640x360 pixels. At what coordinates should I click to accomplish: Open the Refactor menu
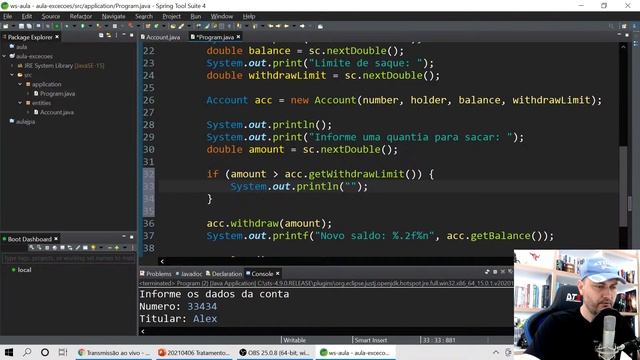(80, 16)
